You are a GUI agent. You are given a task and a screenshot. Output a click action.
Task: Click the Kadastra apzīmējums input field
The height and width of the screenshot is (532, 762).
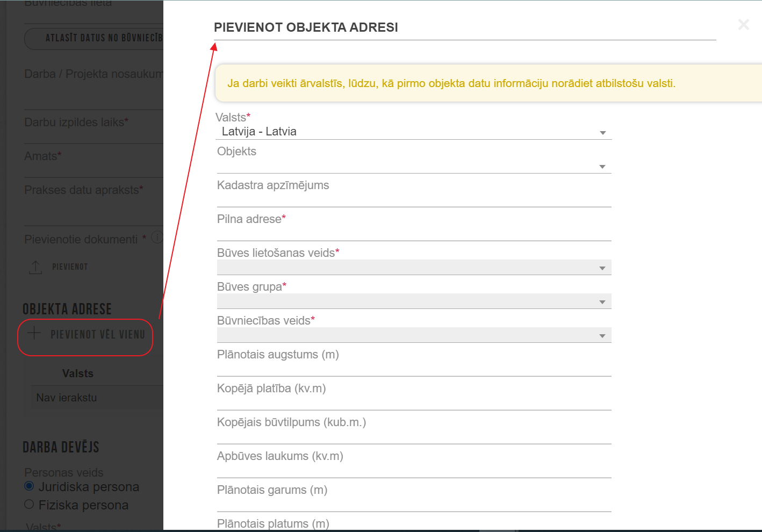point(414,199)
